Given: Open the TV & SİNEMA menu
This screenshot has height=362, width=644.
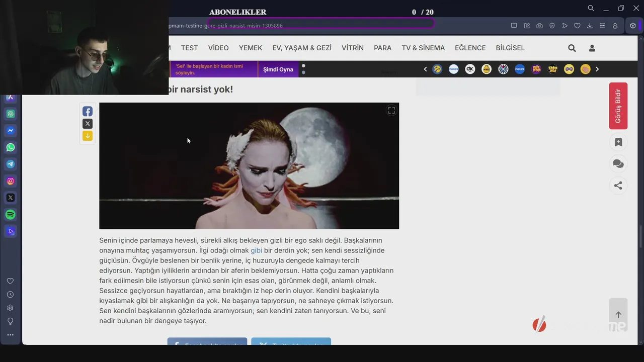Looking at the screenshot, I should 423,48.
